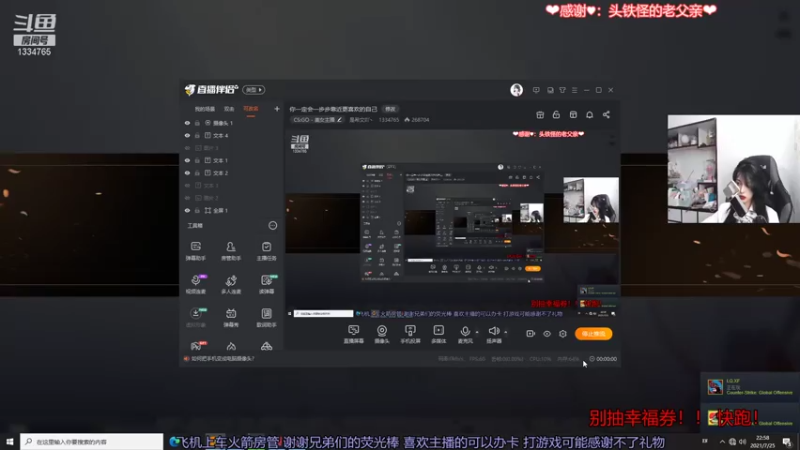
Task: Expand the toolbox more options button
Action: 273,226
